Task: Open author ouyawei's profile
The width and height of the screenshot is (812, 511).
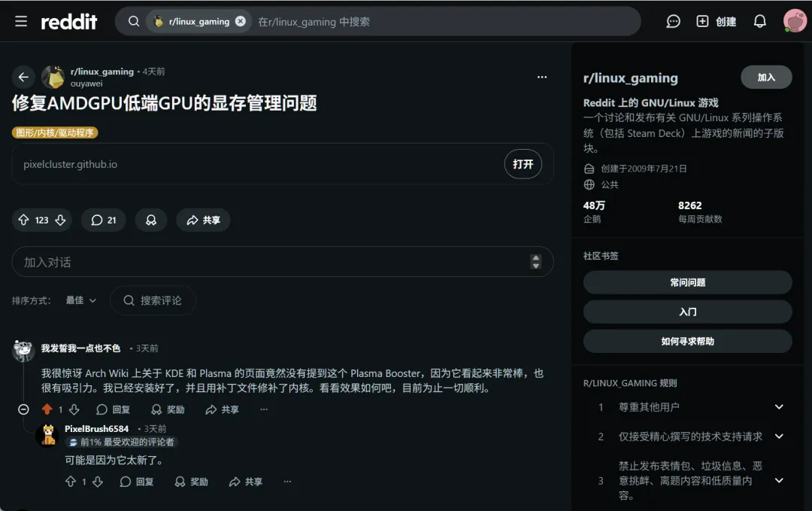Action: click(x=86, y=84)
